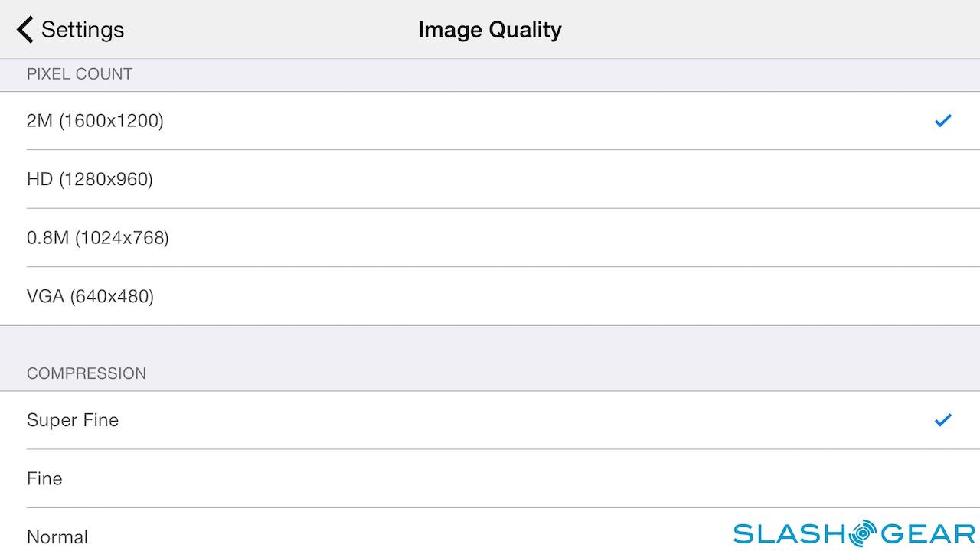Tap the back chevron arrow

click(24, 30)
